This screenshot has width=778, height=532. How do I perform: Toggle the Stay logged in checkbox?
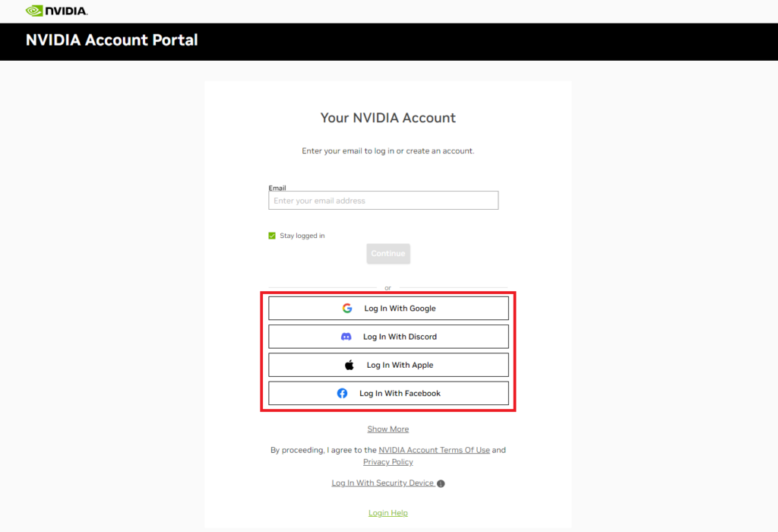pyautogui.click(x=272, y=236)
